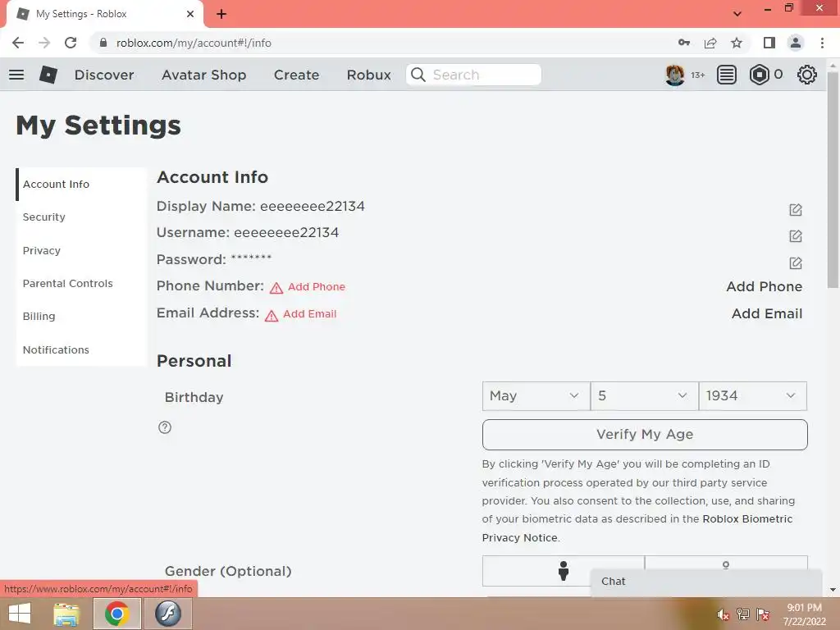Open the hamburger navigation menu
Image resolution: width=840 pixels, height=630 pixels.
[x=16, y=75]
